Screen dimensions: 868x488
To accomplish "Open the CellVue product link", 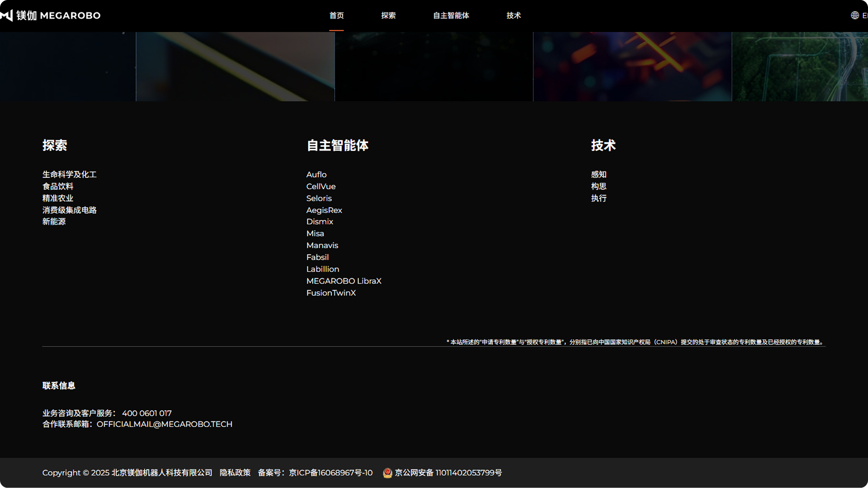I will click(x=321, y=186).
